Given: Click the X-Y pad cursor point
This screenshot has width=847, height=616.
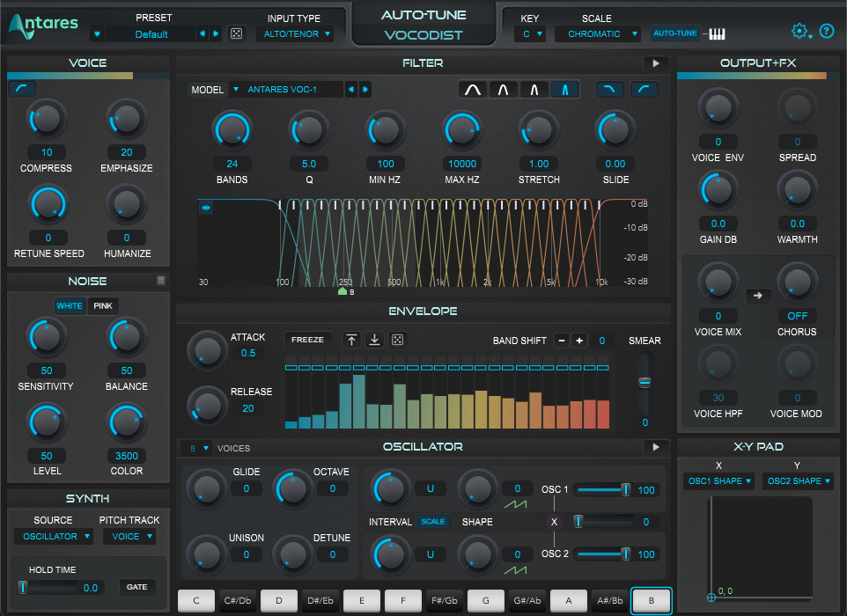Looking at the screenshot, I should pos(711,598).
